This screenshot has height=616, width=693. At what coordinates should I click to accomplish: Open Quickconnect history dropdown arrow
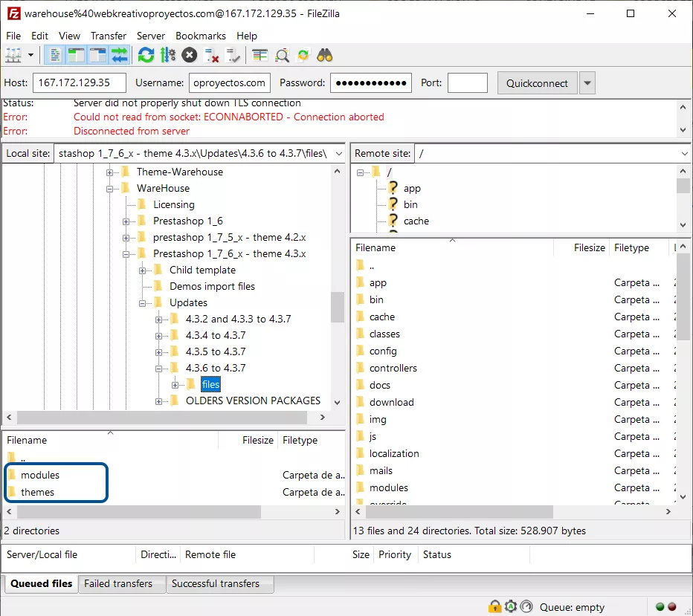click(587, 83)
